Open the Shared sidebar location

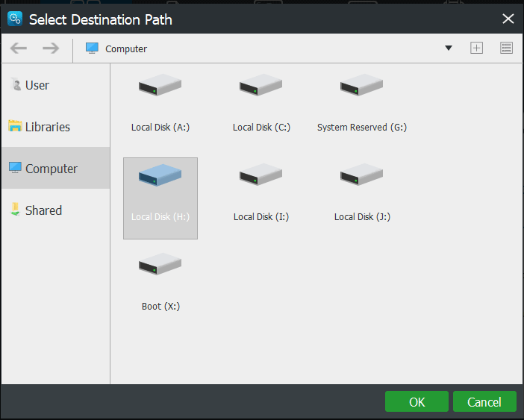(x=43, y=210)
